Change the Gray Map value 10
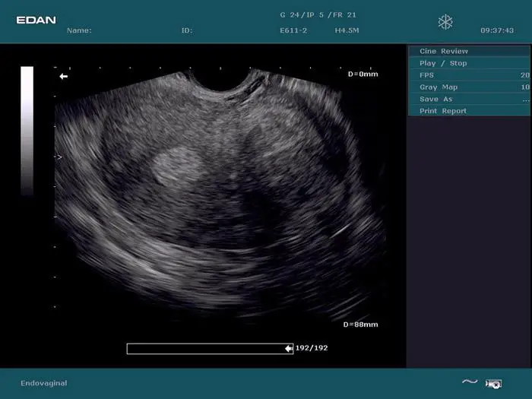The image size is (532, 399). coord(524,87)
